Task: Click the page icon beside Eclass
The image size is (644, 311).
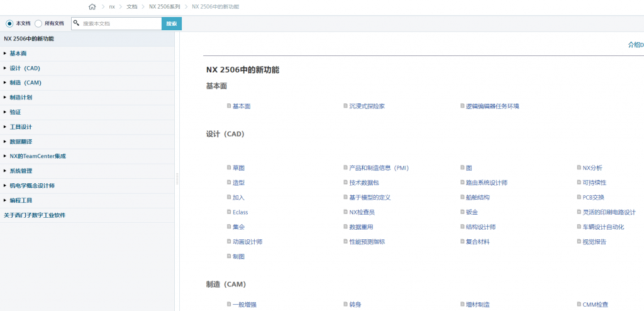Action: coord(229,212)
